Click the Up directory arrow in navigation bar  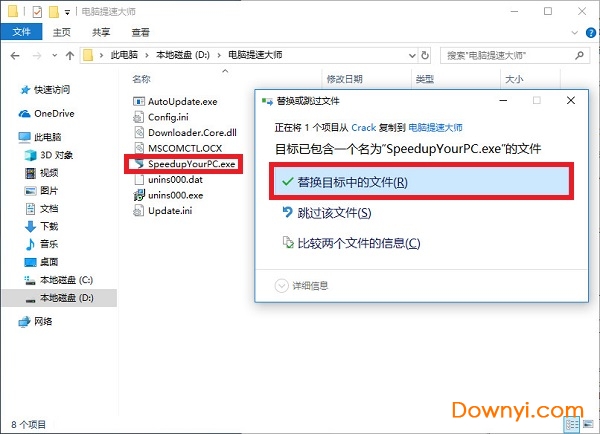(68, 54)
